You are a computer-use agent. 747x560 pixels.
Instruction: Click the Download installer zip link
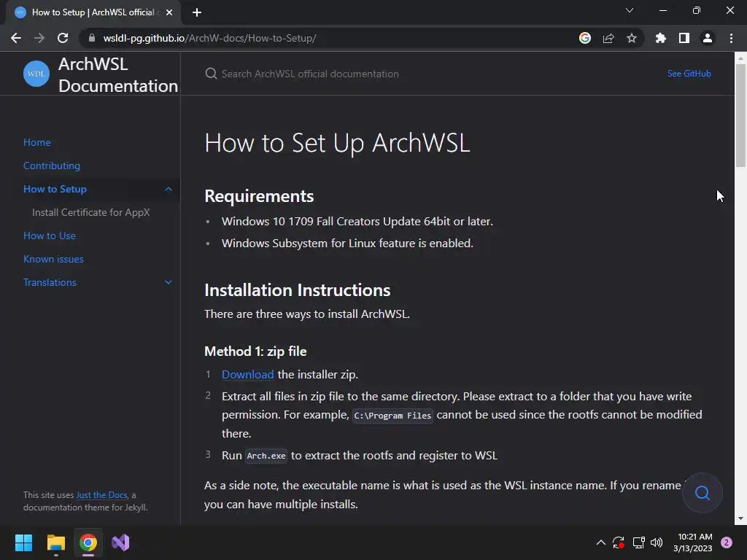248,375
